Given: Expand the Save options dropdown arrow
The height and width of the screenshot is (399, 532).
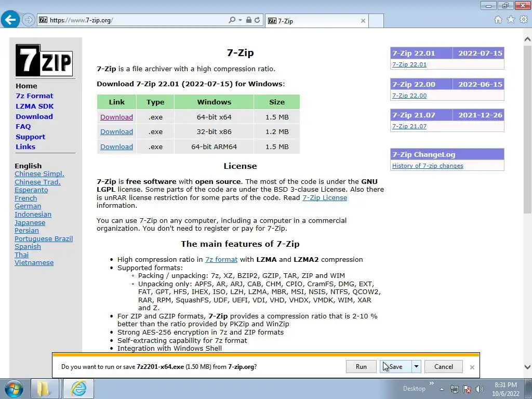Looking at the screenshot, I should coord(416,367).
